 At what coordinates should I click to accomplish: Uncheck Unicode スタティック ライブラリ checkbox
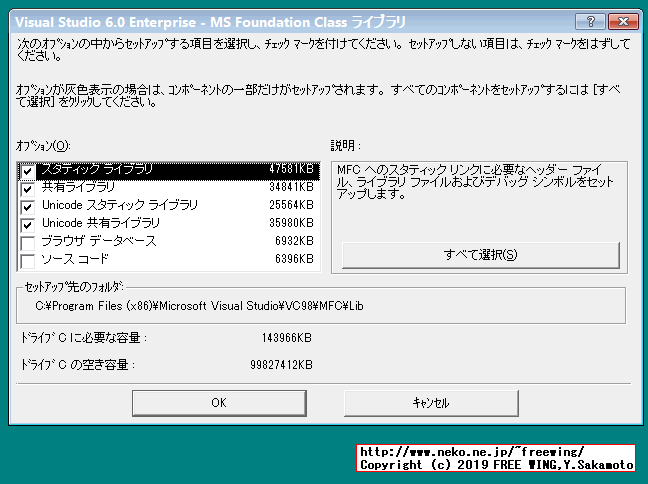coord(28,207)
